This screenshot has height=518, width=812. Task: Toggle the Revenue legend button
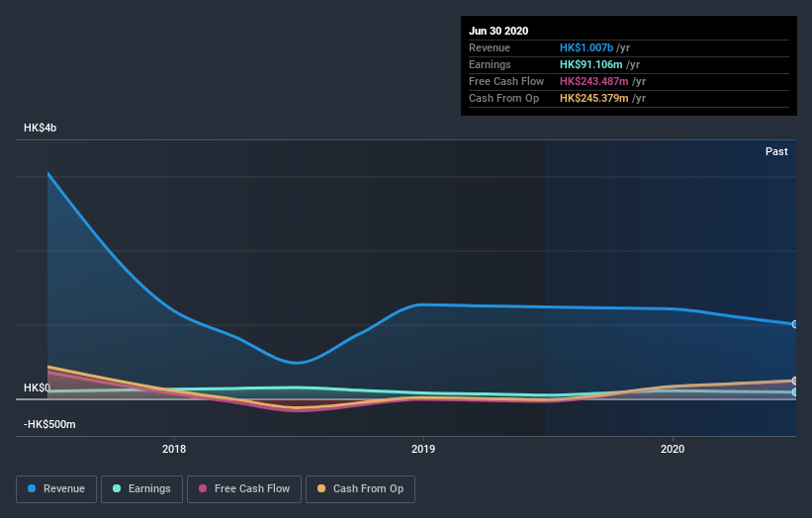click(56, 489)
